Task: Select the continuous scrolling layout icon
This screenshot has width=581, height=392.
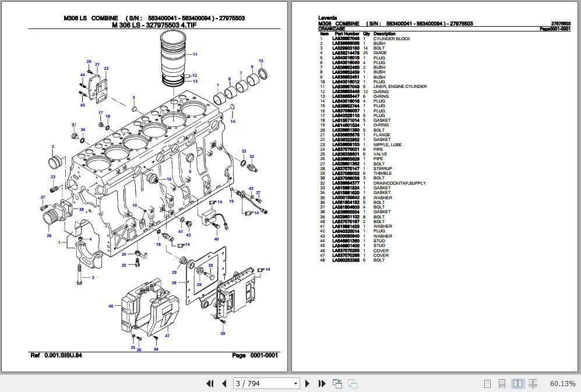Action: pos(502,384)
